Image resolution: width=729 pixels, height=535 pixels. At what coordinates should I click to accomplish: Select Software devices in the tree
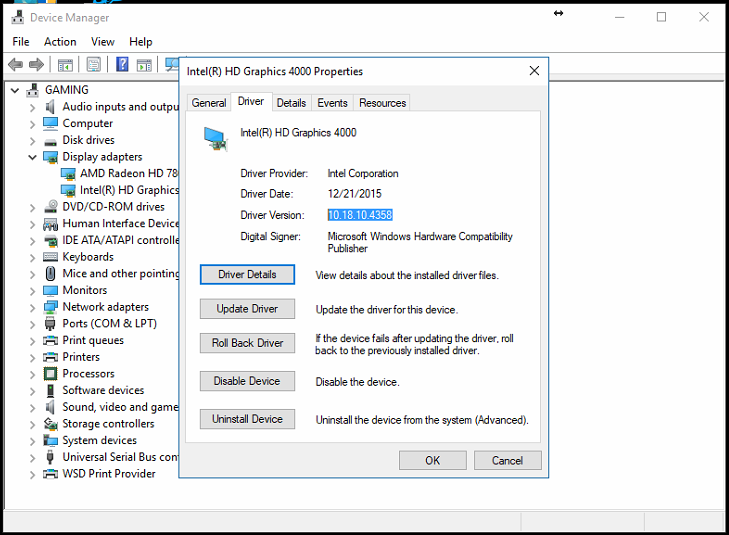(x=103, y=390)
